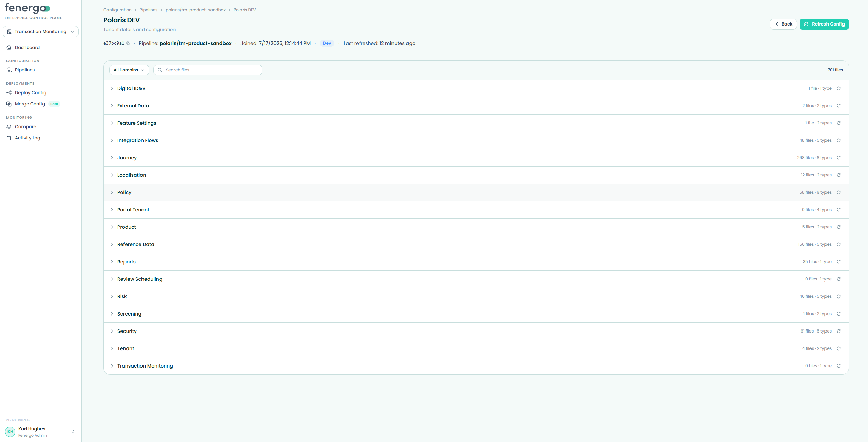Refresh the Digital ID&V domain
Screen dimensions: 868x442
[839, 88]
